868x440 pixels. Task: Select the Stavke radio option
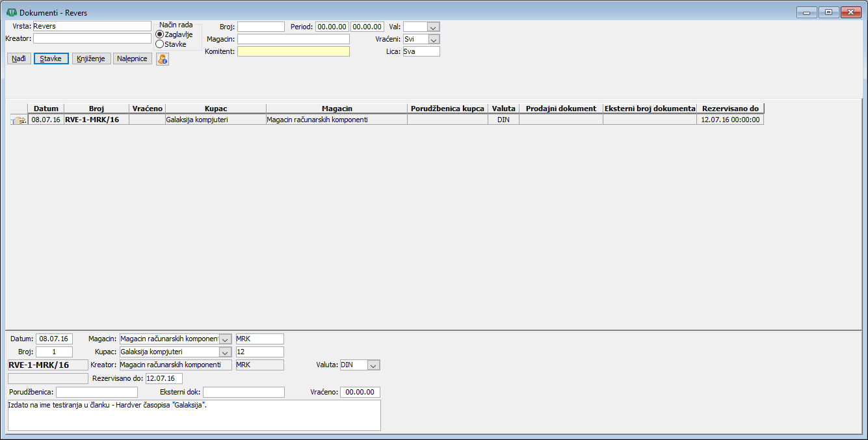160,44
